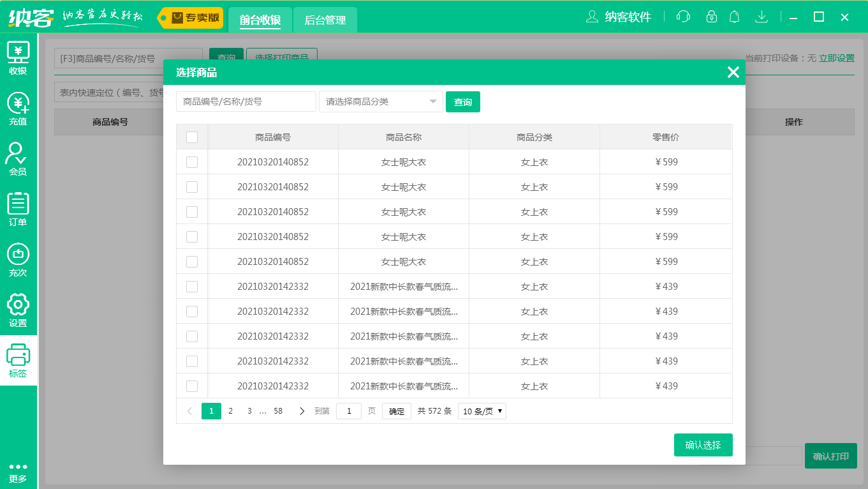Click the customer service headset icon
Viewport: 868px width, 489px height.
[683, 17]
